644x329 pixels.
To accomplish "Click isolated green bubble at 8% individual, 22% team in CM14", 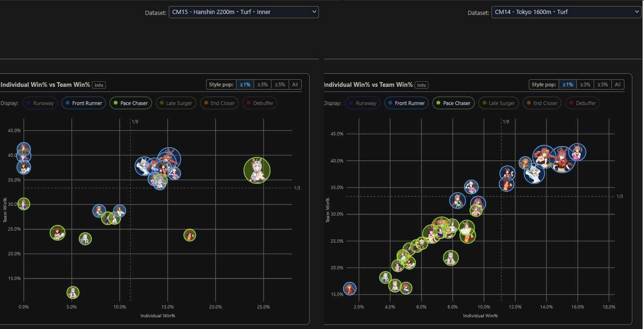I will tap(450, 258).
